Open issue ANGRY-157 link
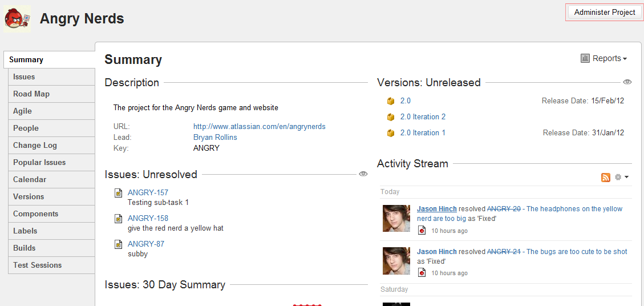Image resolution: width=644 pixels, height=306 pixels. [x=148, y=192]
